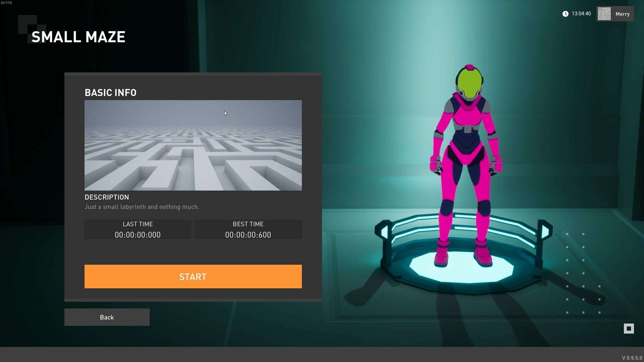Select the SMALL MAZE title heading
Image resolution: width=644 pixels, height=362 pixels.
78,37
